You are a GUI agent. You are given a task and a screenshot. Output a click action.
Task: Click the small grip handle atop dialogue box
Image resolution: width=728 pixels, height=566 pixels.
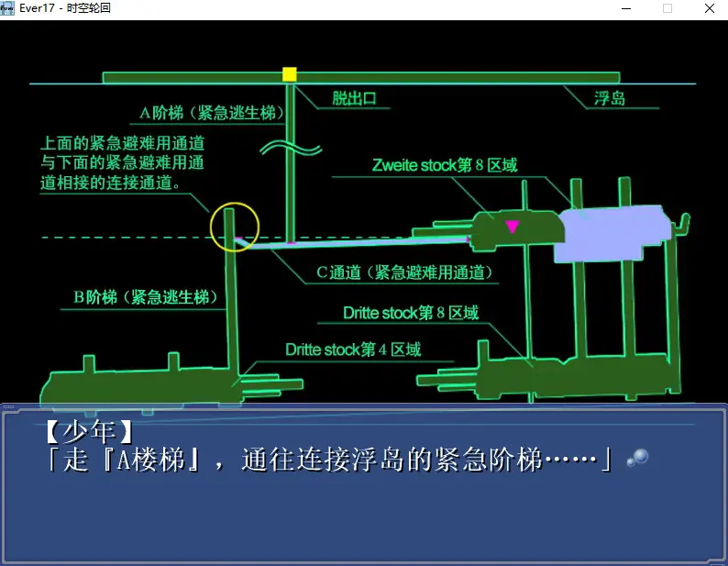tap(9, 406)
